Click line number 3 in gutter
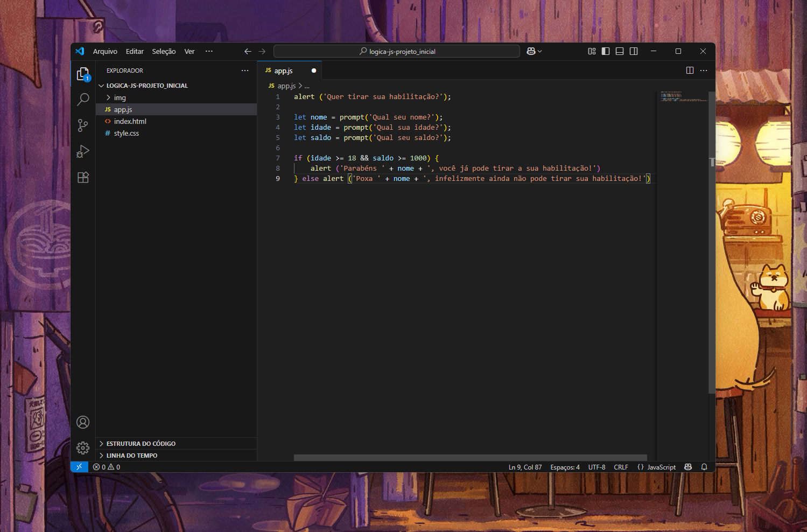This screenshot has width=807, height=532. (x=278, y=117)
